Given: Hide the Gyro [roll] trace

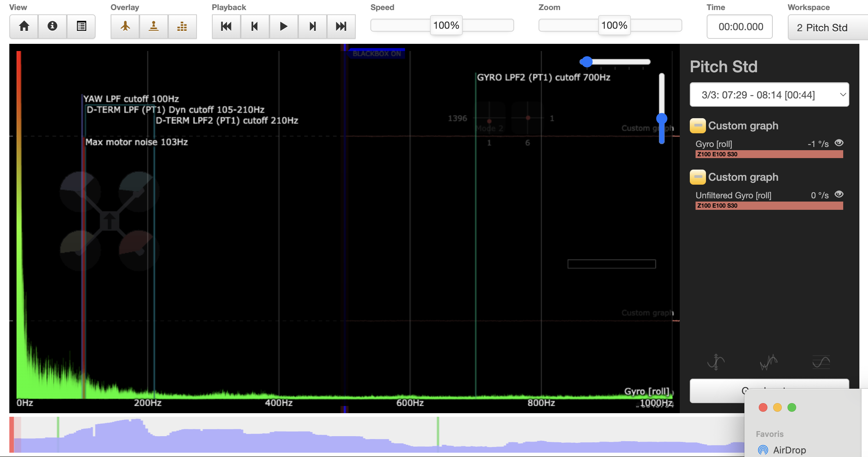Looking at the screenshot, I should click(839, 143).
